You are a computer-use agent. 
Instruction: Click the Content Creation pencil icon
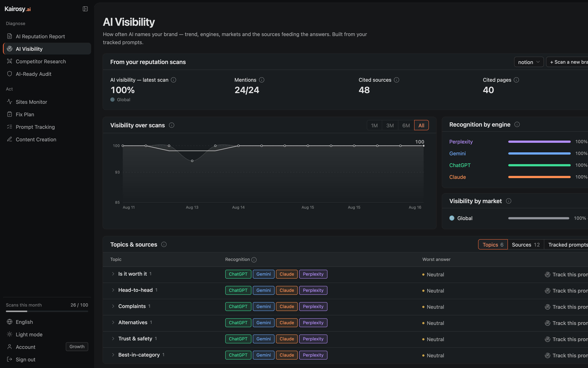coord(10,139)
